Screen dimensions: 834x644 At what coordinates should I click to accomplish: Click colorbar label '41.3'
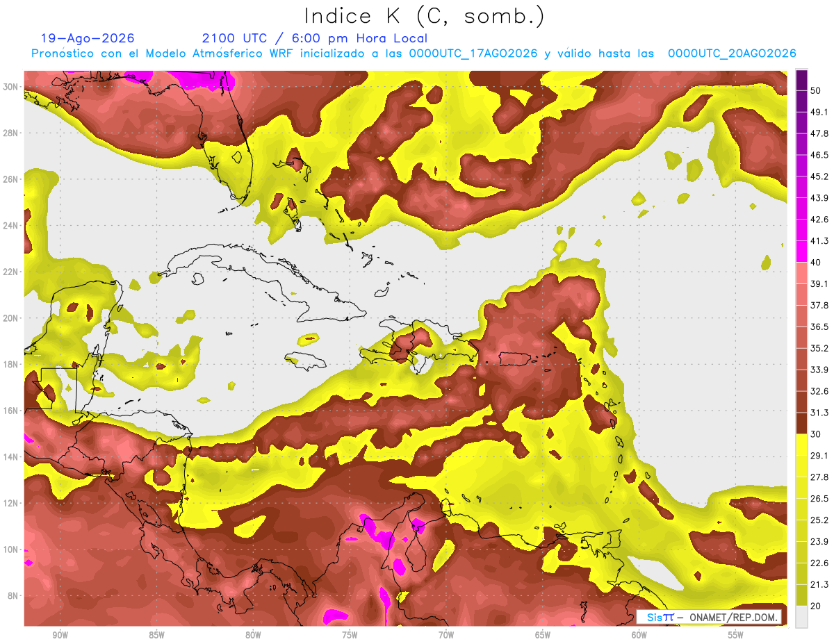pyautogui.click(x=819, y=241)
